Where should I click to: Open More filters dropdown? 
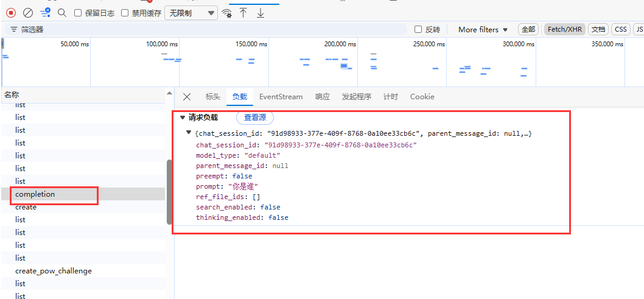[483, 30]
